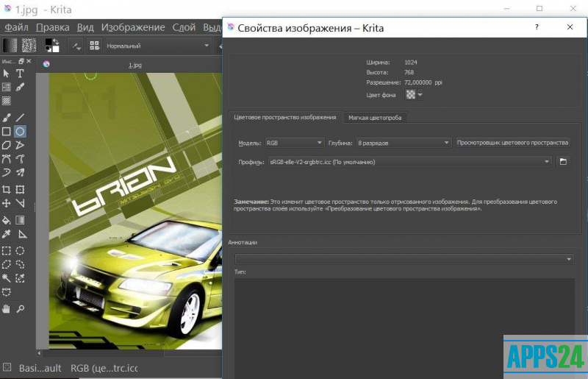This screenshot has height=379, width=588.
Task: Select Цветовое пространство изображения tab
Action: pos(285,117)
